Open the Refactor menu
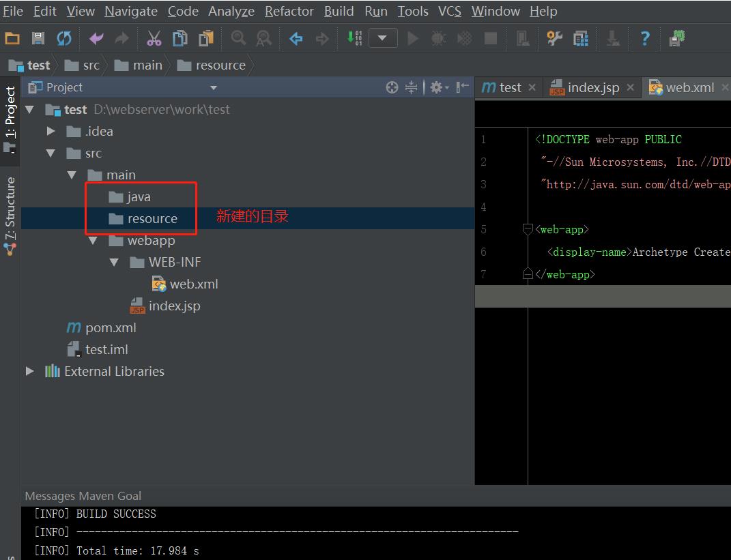This screenshot has width=731, height=560. tap(289, 11)
